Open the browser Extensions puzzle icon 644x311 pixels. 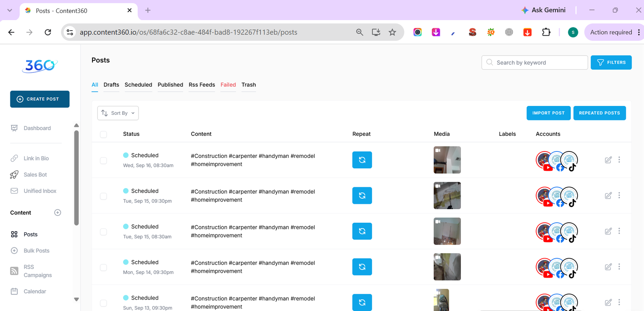pos(546,32)
